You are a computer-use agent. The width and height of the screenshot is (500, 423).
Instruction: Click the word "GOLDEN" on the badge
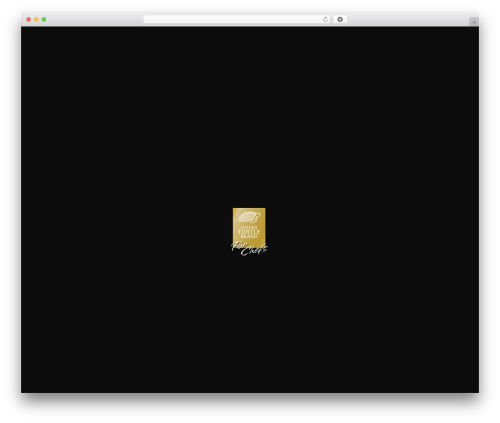coord(249,227)
